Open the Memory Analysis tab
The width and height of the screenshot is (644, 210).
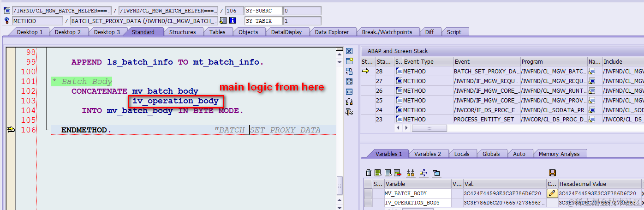pyautogui.click(x=559, y=154)
